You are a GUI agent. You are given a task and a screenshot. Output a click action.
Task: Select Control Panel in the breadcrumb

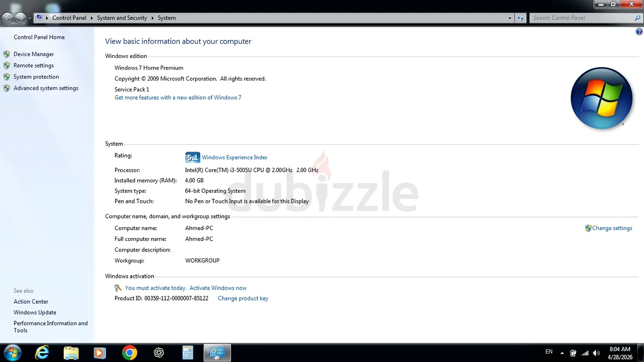[x=69, y=18]
